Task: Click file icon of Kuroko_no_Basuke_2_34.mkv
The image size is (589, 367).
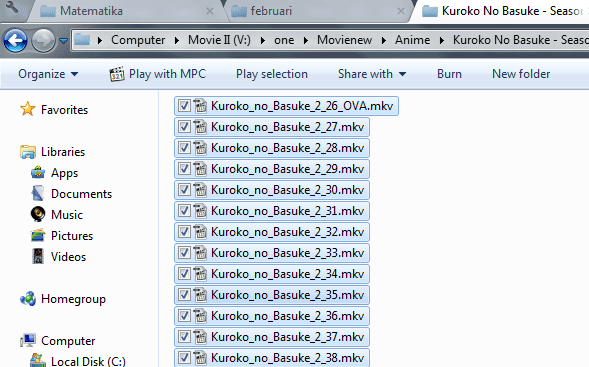Action: click(200, 274)
